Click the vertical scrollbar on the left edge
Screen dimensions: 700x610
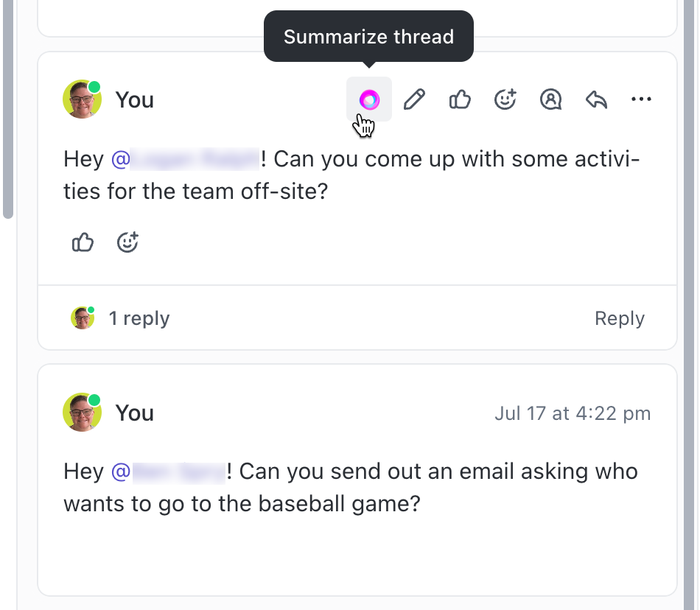click(x=8, y=111)
